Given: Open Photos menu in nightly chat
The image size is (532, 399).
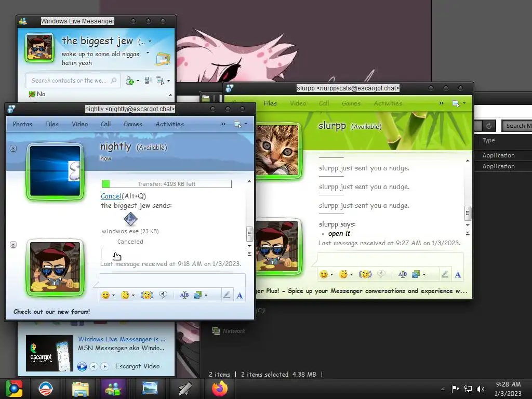Looking at the screenshot, I should (x=22, y=124).
